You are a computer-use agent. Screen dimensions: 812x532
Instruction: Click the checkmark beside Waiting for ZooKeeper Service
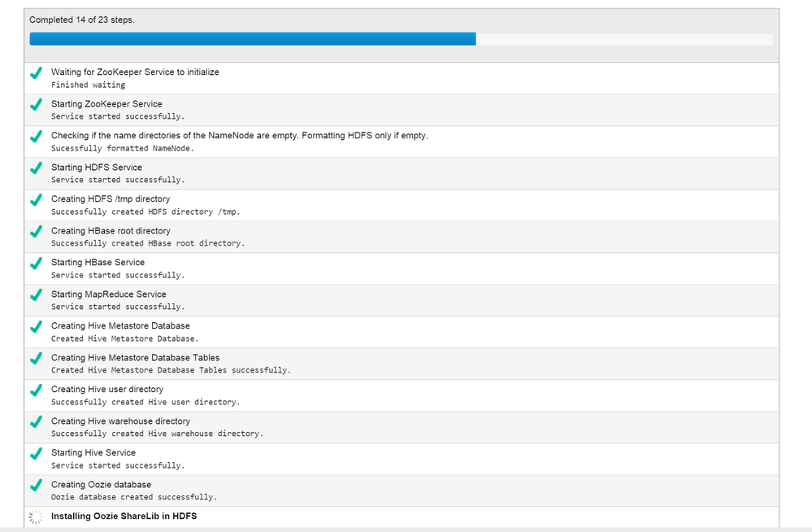36,73
